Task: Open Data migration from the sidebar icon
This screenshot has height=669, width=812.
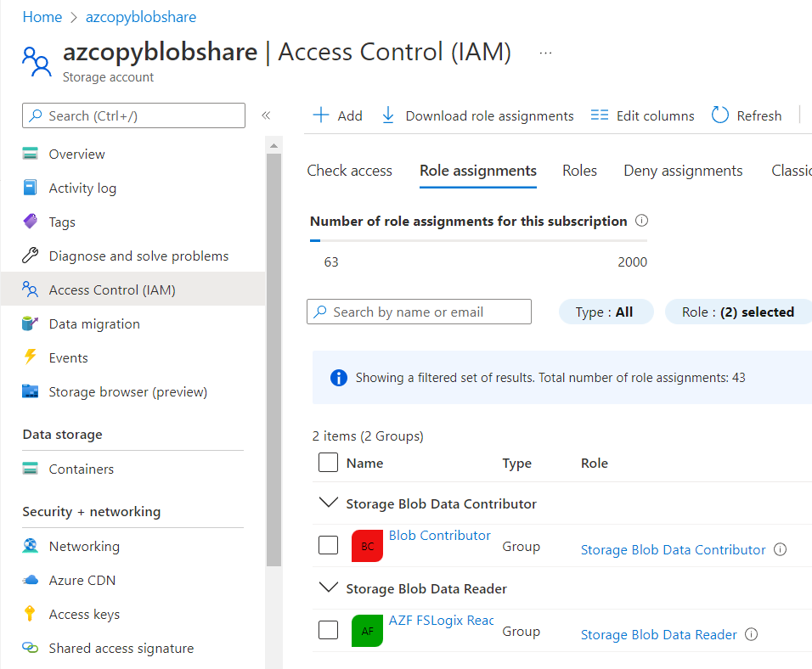Action: (31, 323)
